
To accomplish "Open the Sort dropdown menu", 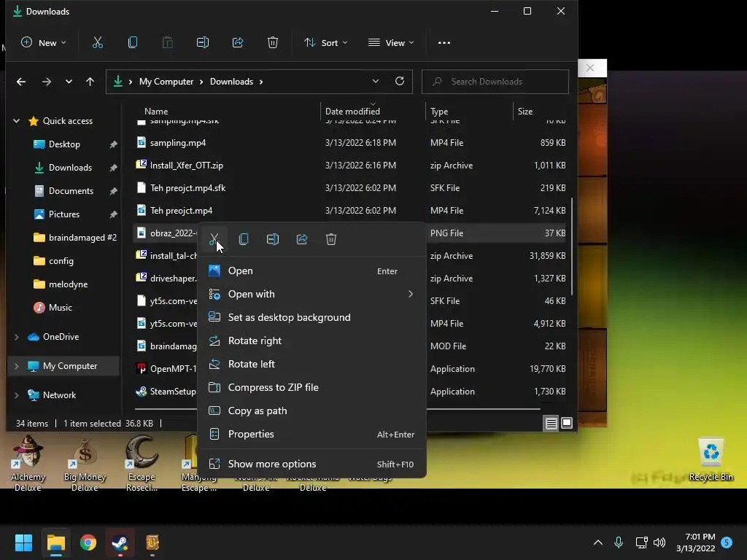I will pos(326,43).
